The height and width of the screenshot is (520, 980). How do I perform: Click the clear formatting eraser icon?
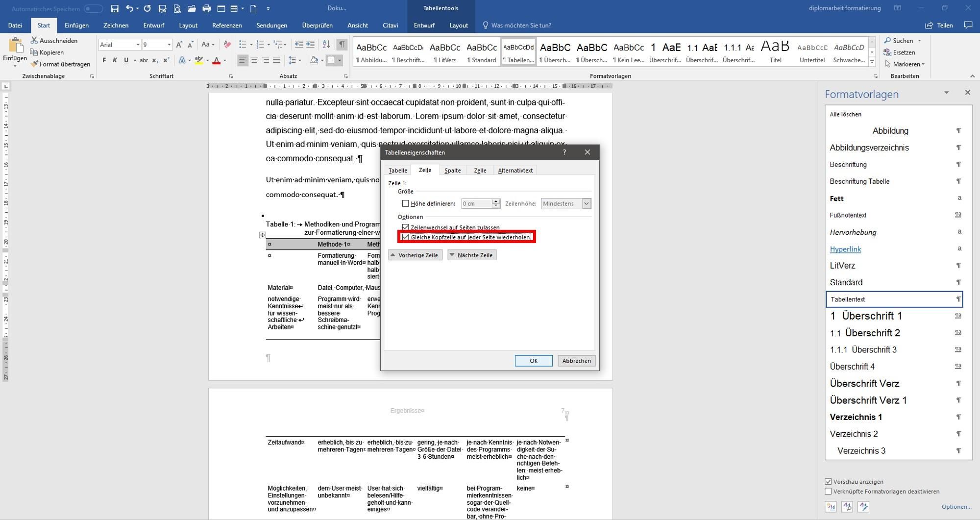[x=227, y=45]
